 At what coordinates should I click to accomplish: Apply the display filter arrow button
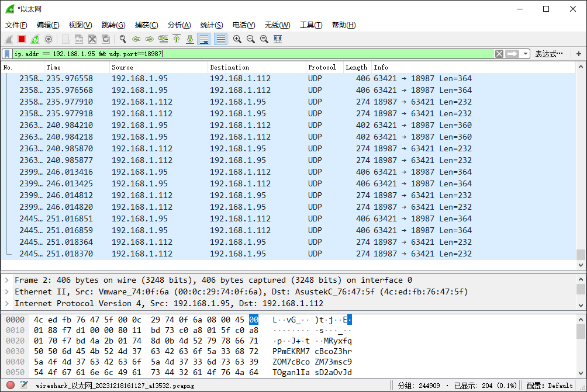(x=512, y=54)
